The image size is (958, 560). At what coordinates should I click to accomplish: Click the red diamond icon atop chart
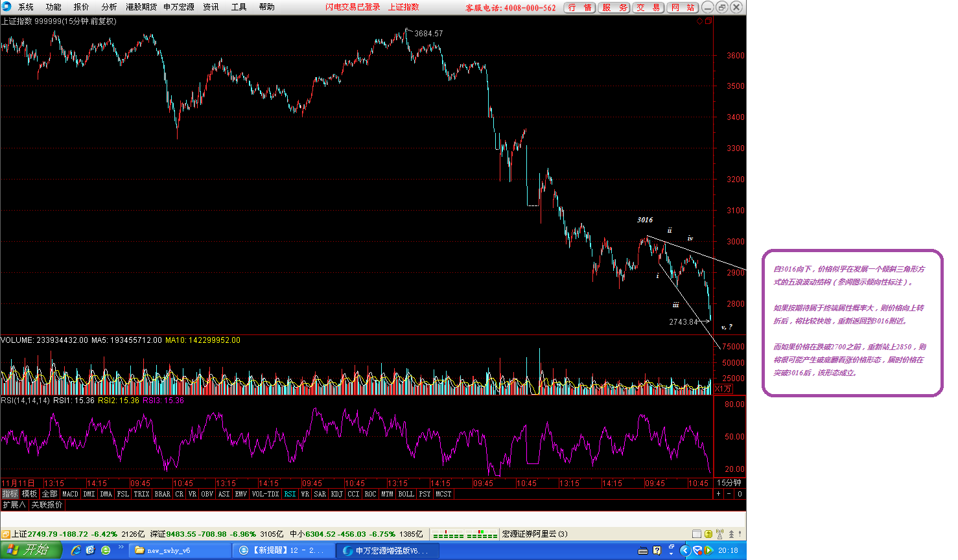click(x=699, y=21)
